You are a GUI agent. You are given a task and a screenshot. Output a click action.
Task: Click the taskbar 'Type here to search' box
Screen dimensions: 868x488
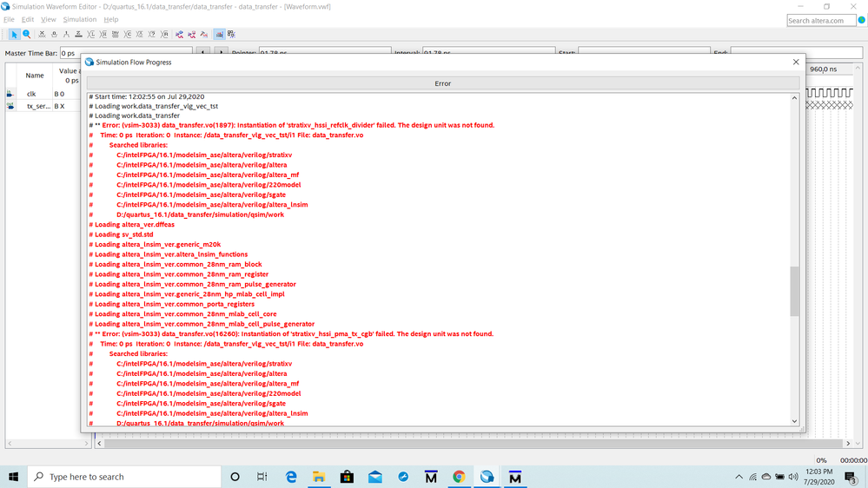click(x=124, y=477)
